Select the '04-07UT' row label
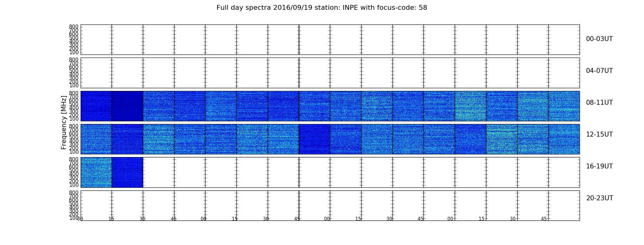Image resolution: width=644 pixels, height=245 pixels. pyautogui.click(x=599, y=71)
